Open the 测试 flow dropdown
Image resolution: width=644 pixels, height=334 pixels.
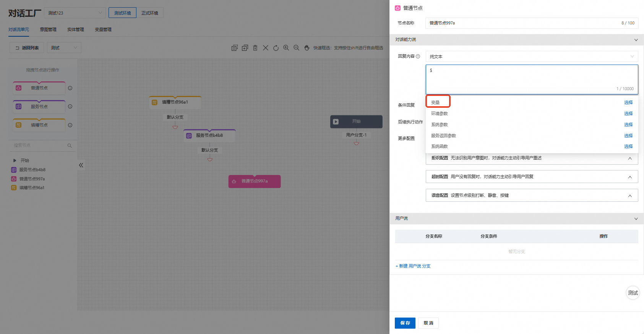tap(64, 48)
